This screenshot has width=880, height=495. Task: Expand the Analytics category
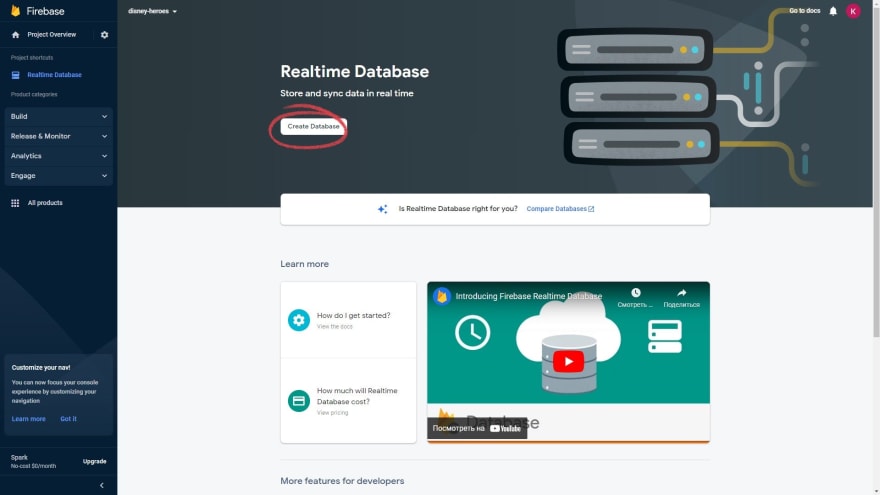58,155
